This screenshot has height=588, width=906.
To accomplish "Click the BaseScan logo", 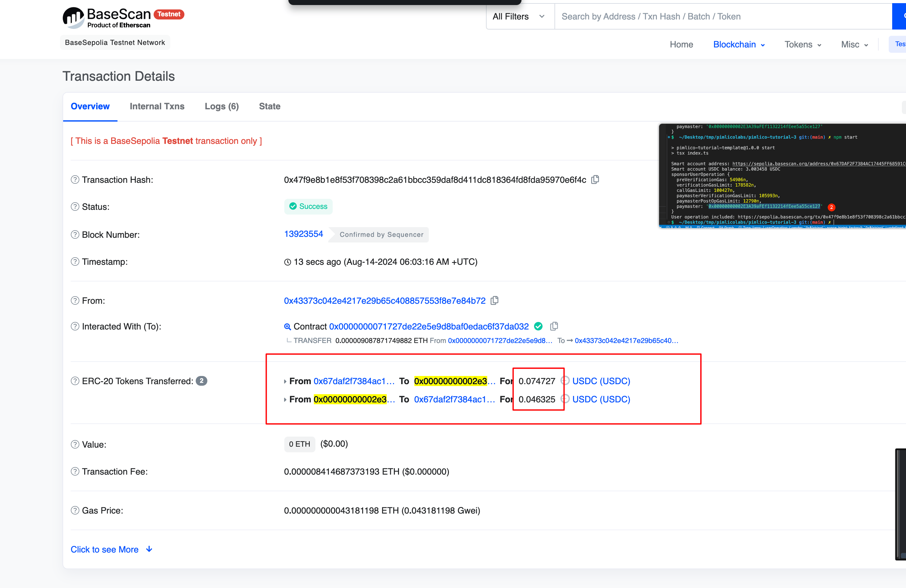I will coord(107,18).
